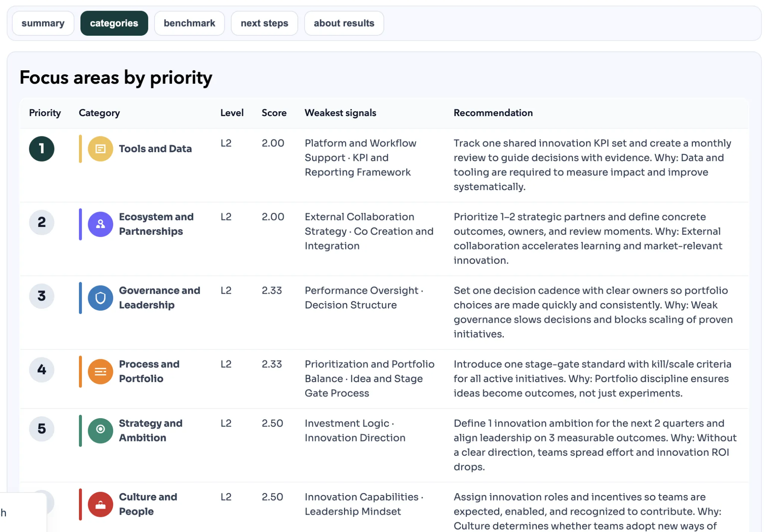Open the next steps tab
770x532 pixels.
264,23
